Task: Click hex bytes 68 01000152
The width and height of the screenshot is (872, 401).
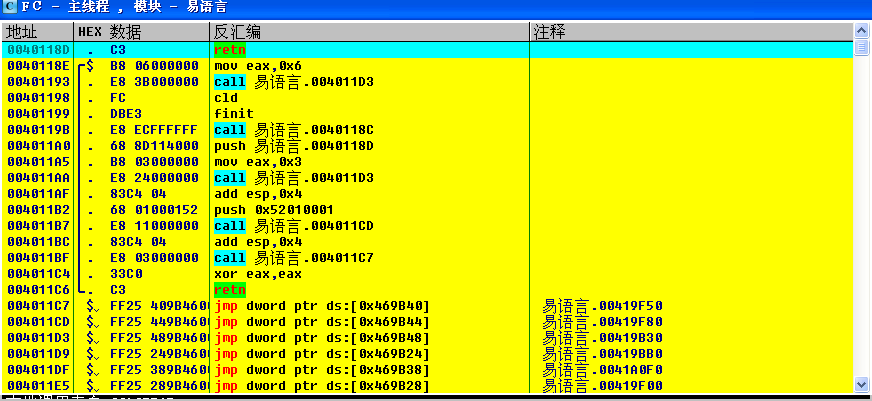Action: (154, 210)
